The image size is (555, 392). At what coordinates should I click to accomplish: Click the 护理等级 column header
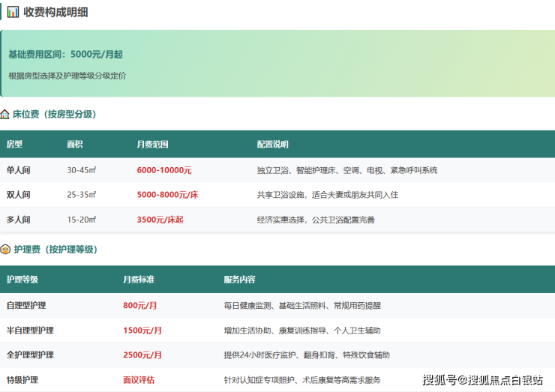pos(22,280)
